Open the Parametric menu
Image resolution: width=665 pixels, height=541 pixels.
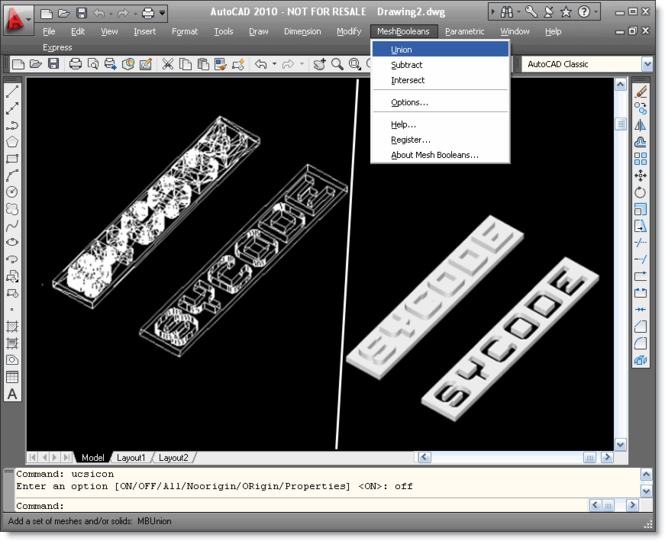click(x=464, y=31)
